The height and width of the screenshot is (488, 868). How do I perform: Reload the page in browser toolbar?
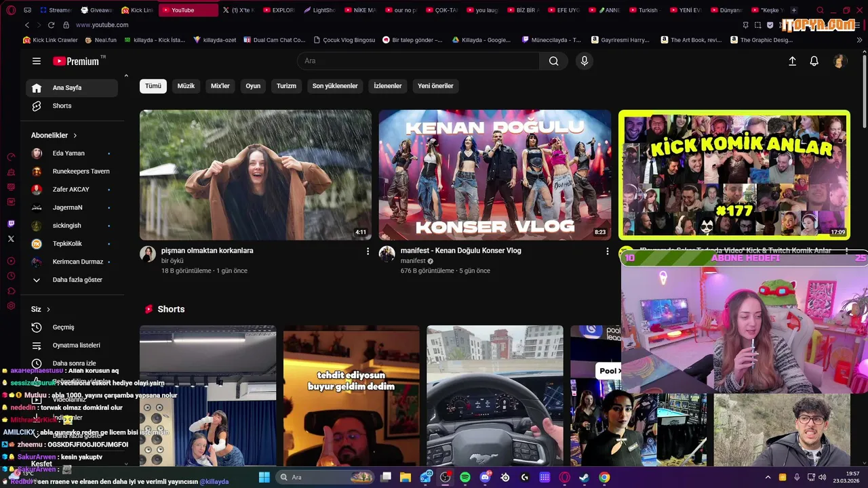point(51,25)
